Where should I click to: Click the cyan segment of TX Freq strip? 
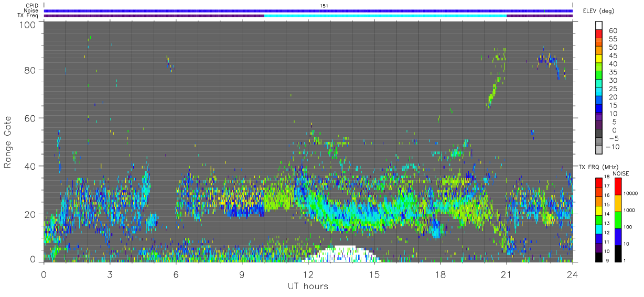tap(385, 16)
